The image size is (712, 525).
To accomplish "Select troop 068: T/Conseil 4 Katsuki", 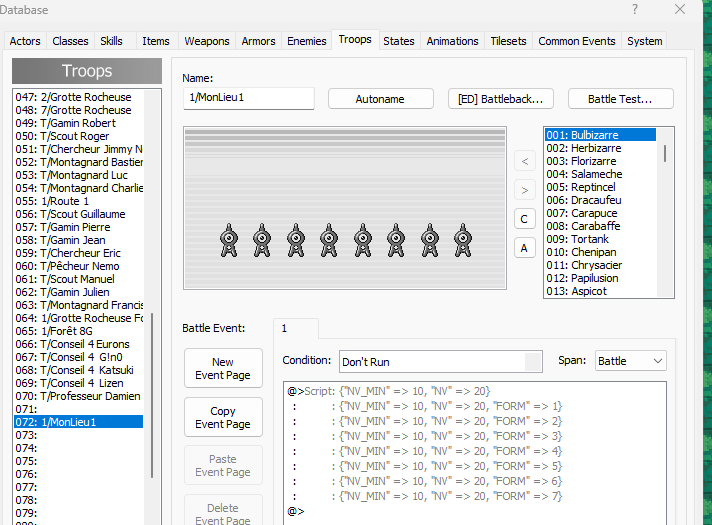I will coord(79,370).
